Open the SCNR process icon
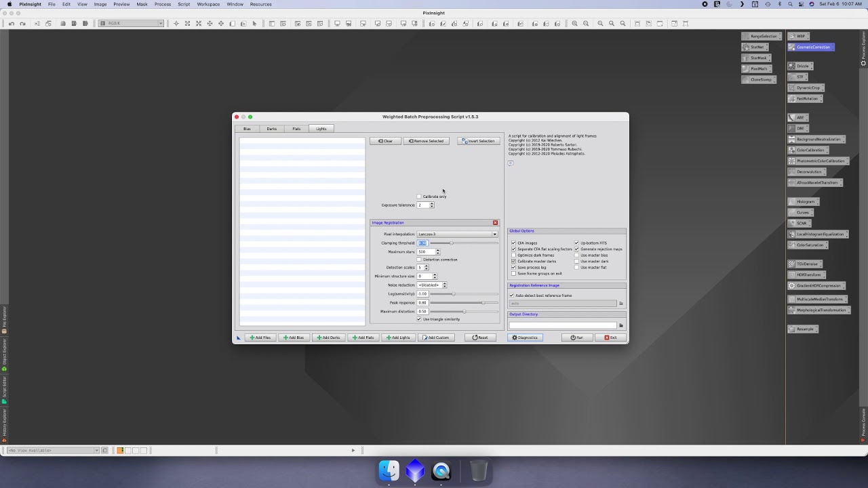 [x=799, y=223]
